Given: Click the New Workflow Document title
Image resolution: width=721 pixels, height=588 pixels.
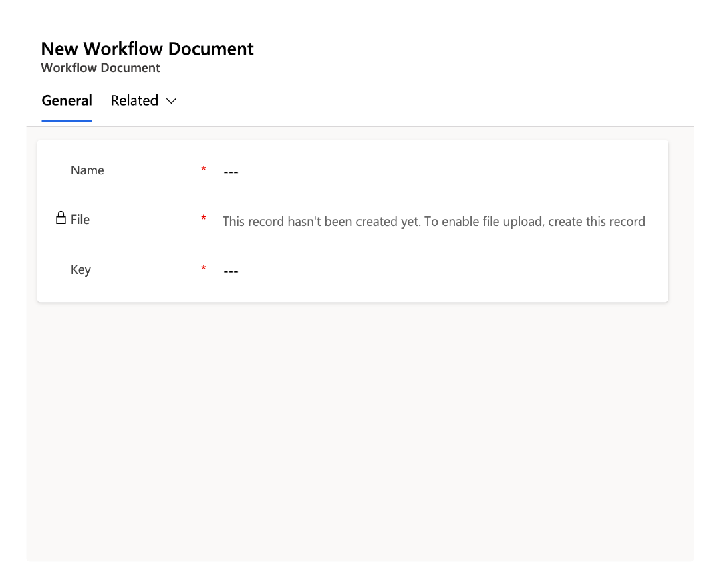Looking at the screenshot, I should pos(147,49).
